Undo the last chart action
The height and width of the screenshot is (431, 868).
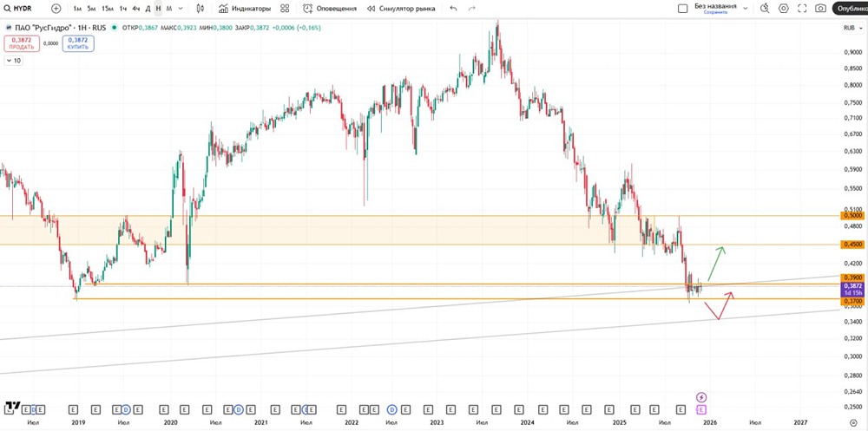pos(453,9)
